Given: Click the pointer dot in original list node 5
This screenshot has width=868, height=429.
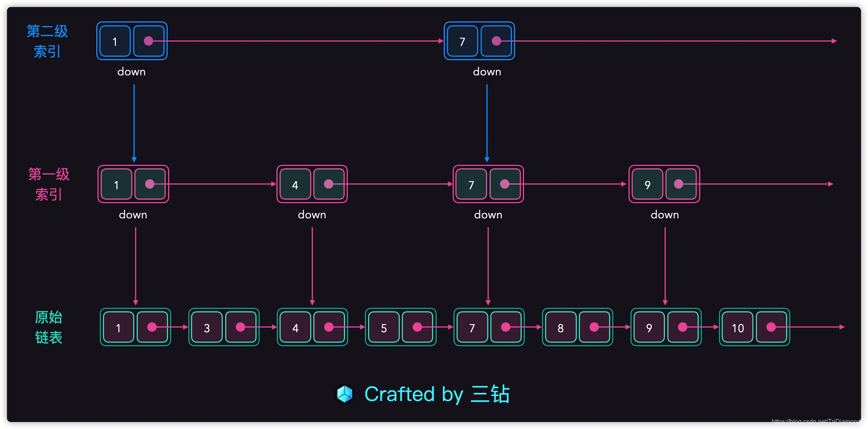Looking at the screenshot, I should (x=417, y=327).
